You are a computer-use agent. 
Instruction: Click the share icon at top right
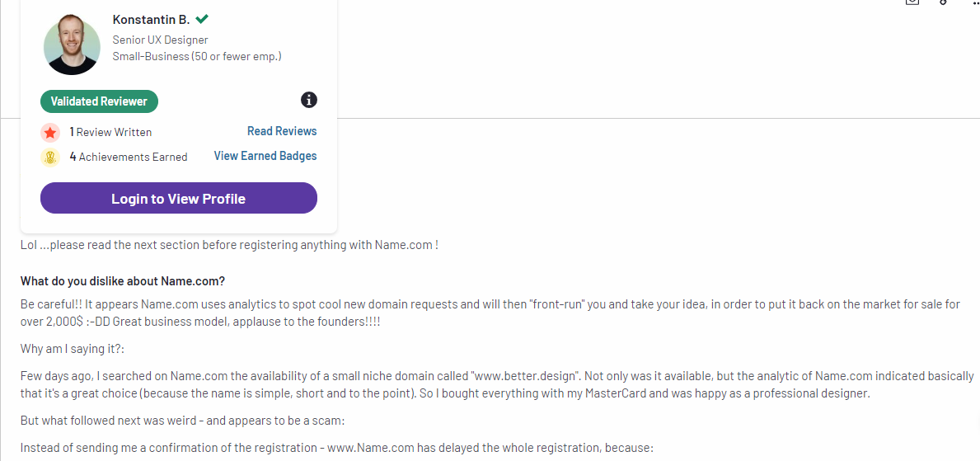click(x=912, y=2)
